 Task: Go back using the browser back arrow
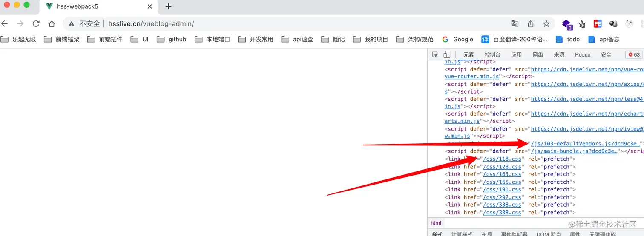pos(5,24)
